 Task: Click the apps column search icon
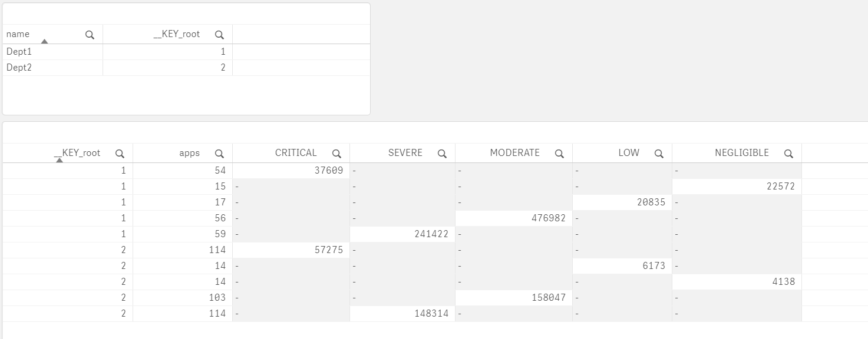point(219,154)
